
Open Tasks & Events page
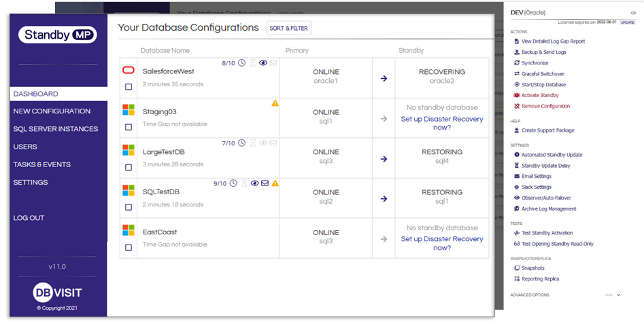point(42,164)
